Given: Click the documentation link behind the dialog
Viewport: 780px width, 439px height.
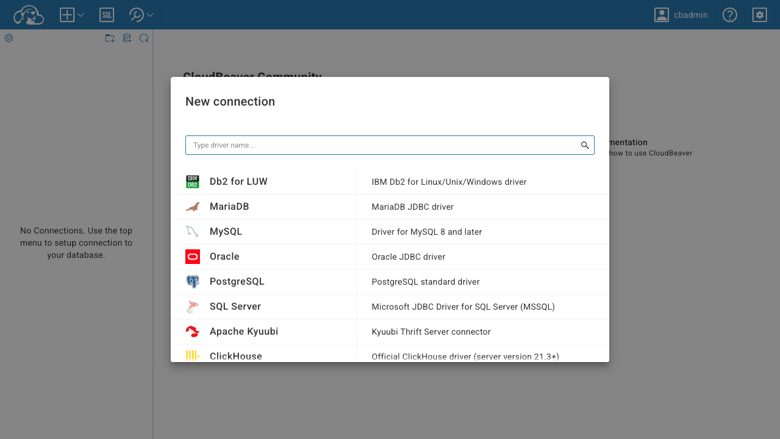Looking at the screenshot, I should click(x=651, y=147).
